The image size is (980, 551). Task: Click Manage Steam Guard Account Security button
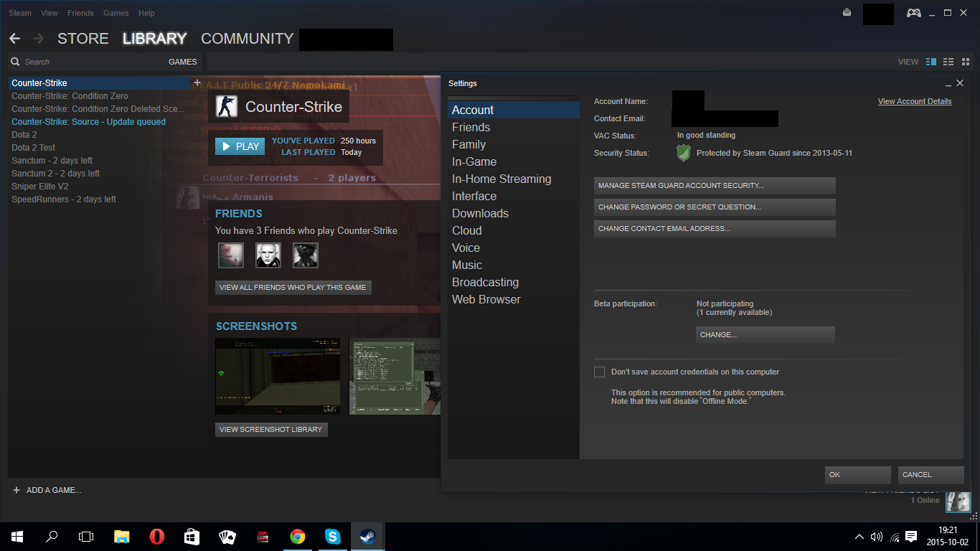(x=715, y=186)
